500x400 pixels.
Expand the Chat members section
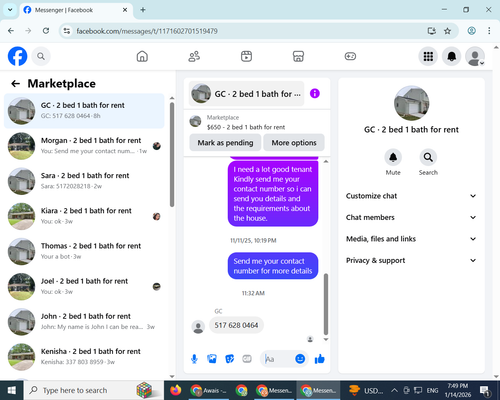click(x=411, y=217)
